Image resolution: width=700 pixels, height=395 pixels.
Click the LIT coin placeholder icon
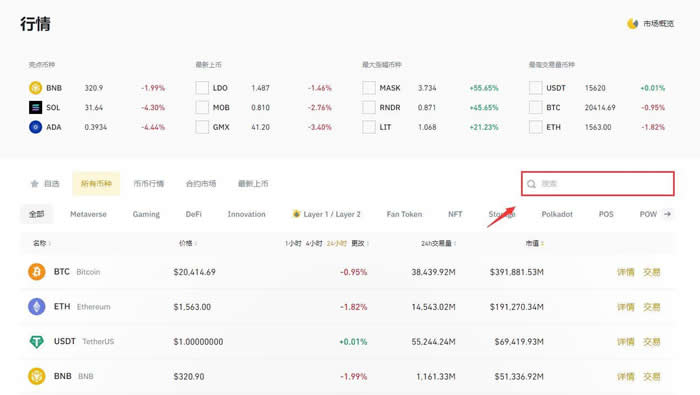pyautogui.click(x=369, y=127)
